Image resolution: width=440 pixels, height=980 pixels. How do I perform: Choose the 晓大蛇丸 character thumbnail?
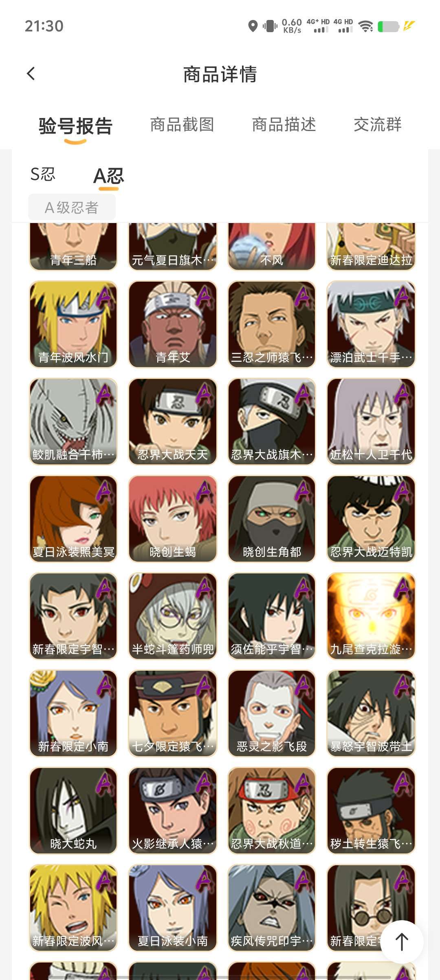click(x=73, y=811)
